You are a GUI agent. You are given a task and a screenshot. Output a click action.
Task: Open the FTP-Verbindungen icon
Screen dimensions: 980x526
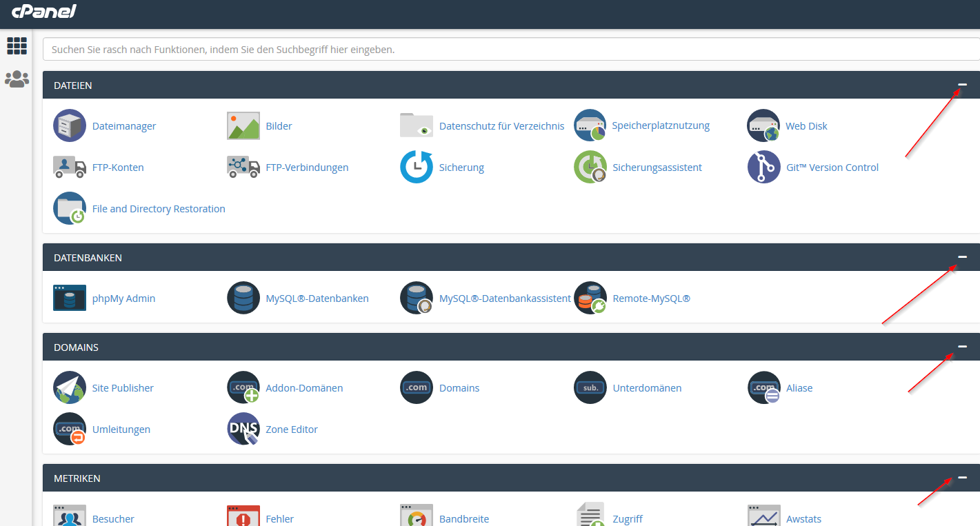pos(243,167)
